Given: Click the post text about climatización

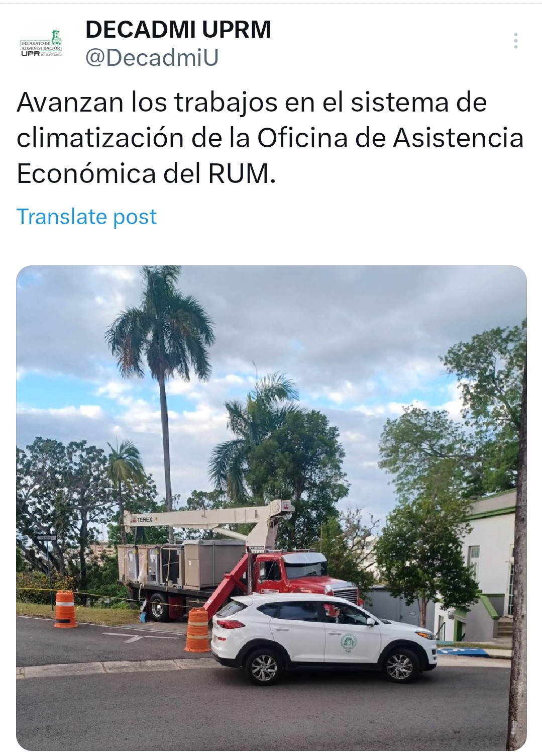Looking at the screenshot, I should (x=271, y=138).
